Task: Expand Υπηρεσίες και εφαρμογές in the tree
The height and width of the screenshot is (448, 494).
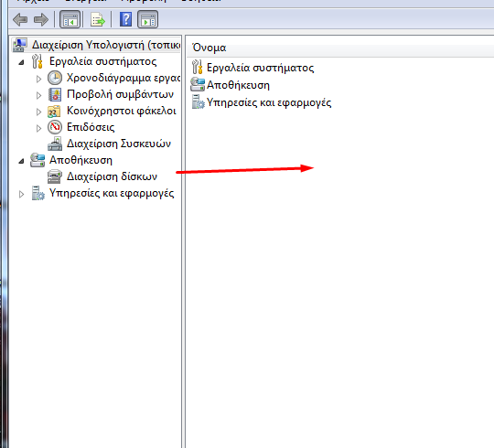Action: click(x=21, y=194)
